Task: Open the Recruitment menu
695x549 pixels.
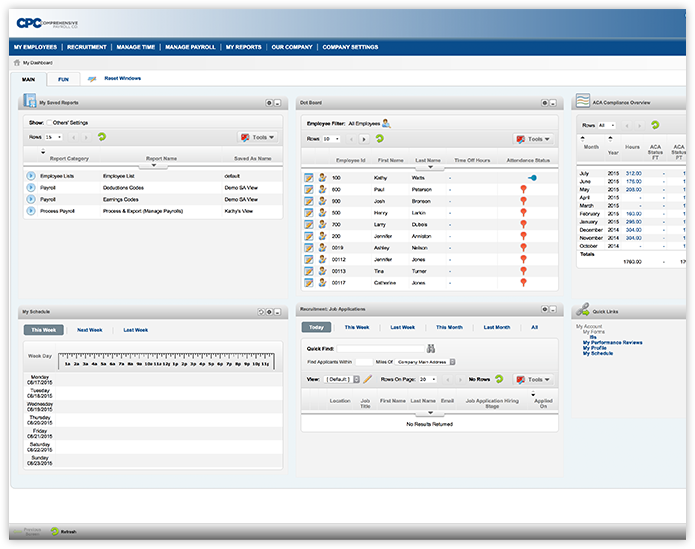Action: click(87, 47)
